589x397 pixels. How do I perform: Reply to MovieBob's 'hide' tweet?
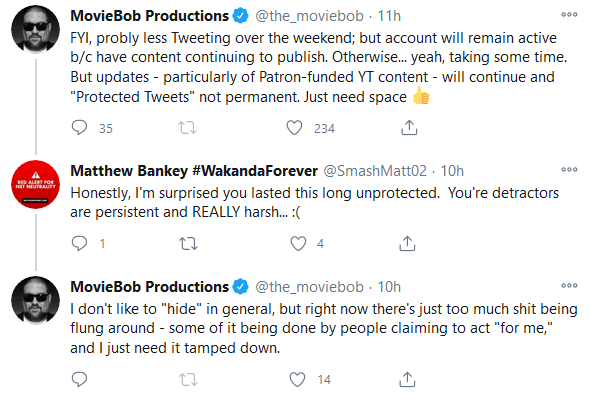(x=79, y=379)
